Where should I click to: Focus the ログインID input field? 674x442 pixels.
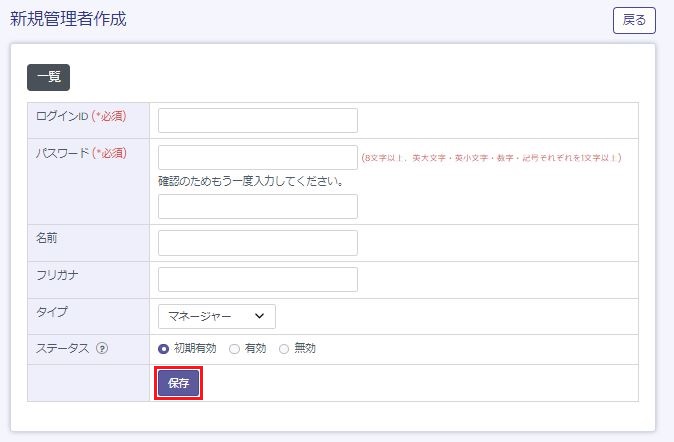(257, 120)
